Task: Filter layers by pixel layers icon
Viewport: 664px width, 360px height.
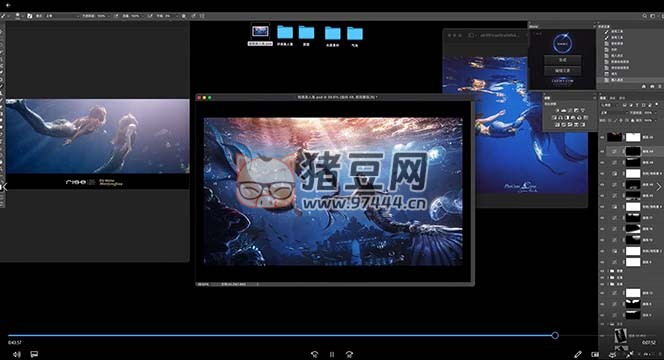Action: click(624, 105)
